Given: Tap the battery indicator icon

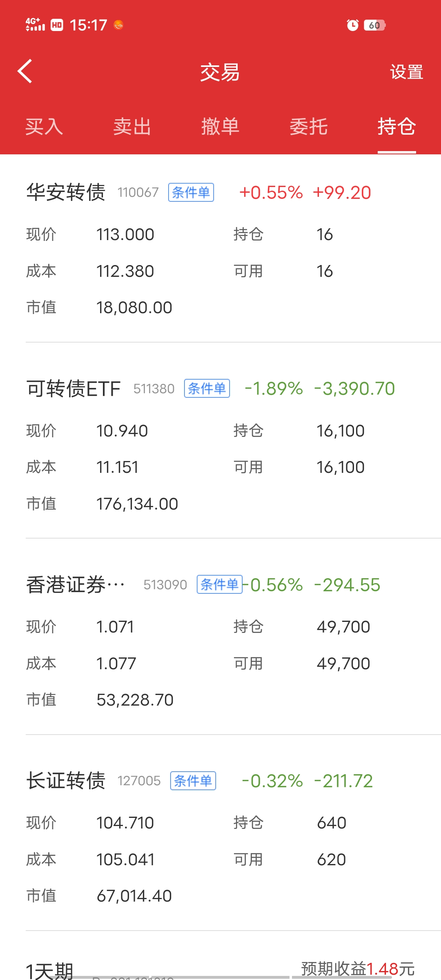Looking at the screenshot, I should click(x=374, y=25).
